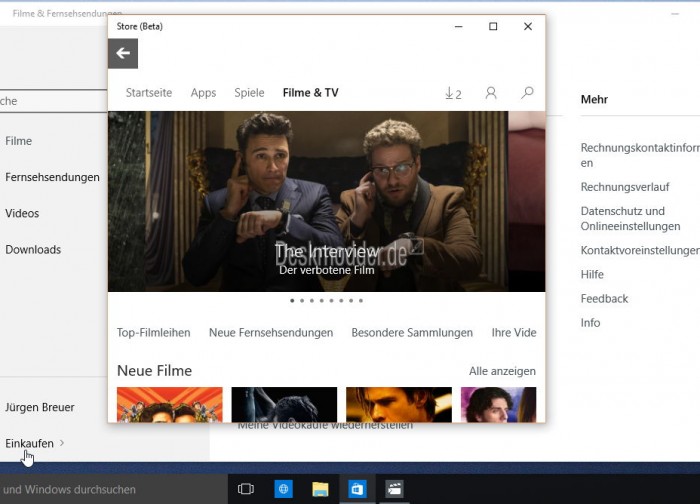Open Videos in the left sidebar
Screen dimensions: 700x504
click(x=22, y=213)
